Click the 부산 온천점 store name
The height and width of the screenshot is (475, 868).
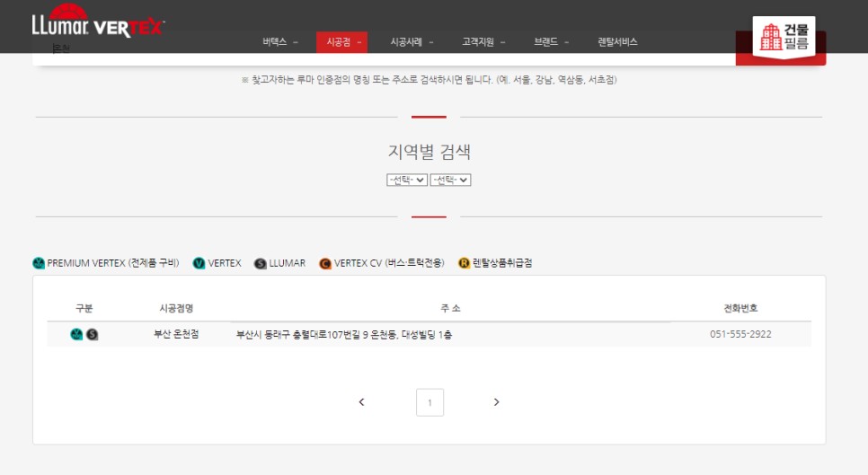pyautogui.click(x=176, y=334)
